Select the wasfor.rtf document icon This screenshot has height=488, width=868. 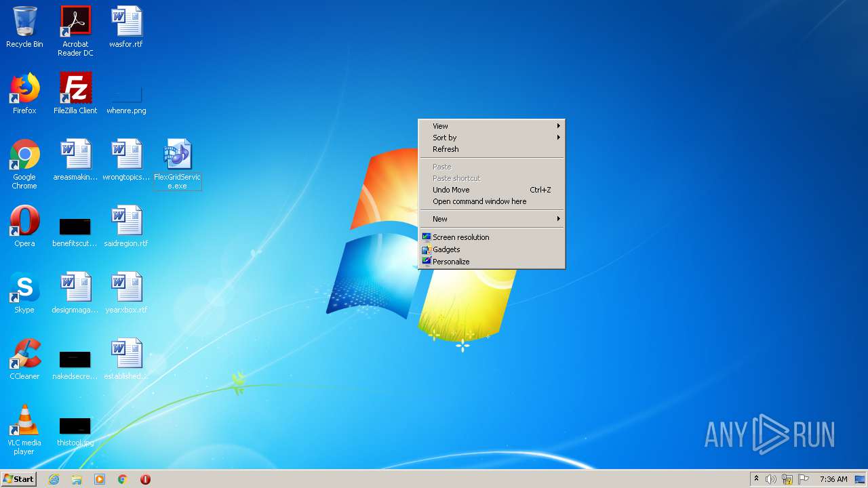(x=126, y=27)
